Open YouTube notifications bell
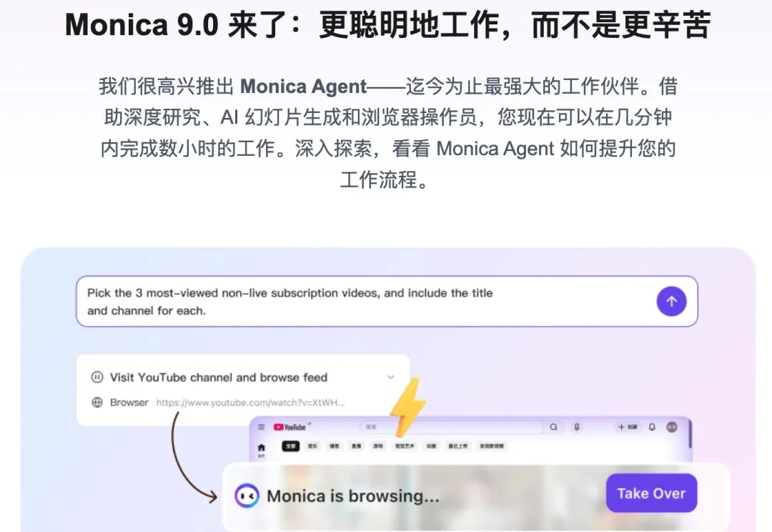 click(650, 427)
